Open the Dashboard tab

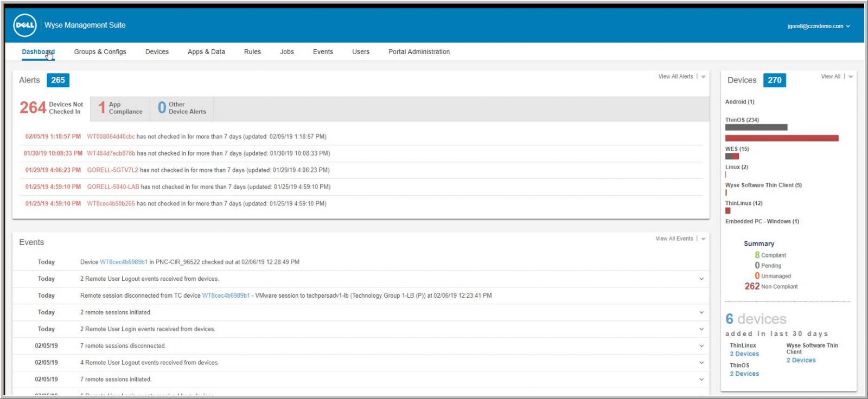pos(38,52)
